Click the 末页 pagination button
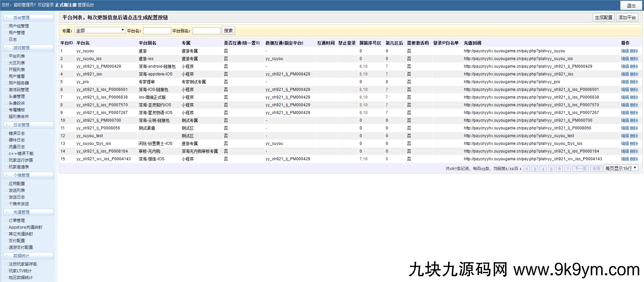 click(596, 169)
